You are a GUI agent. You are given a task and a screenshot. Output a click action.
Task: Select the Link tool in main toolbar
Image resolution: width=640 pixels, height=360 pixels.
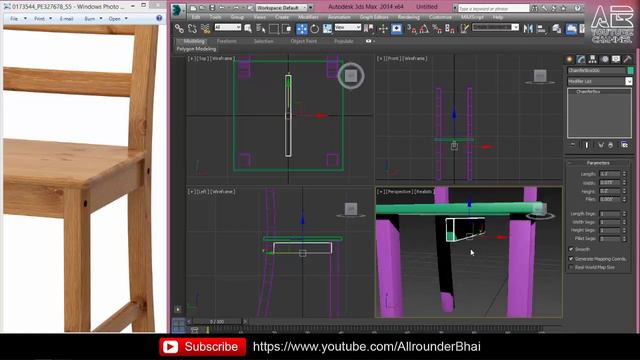click(179, 29)
